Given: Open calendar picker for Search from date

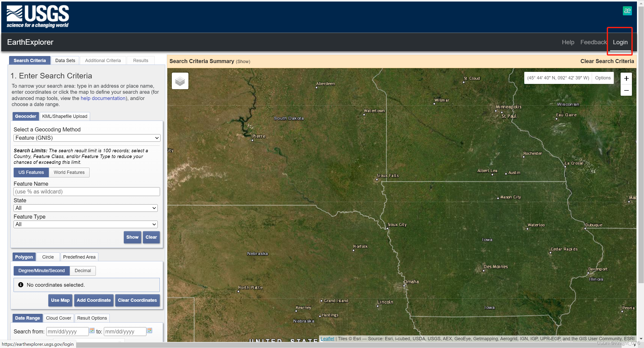Looking at the screenshot, I should pyautogui.click(x=92, y=331).
